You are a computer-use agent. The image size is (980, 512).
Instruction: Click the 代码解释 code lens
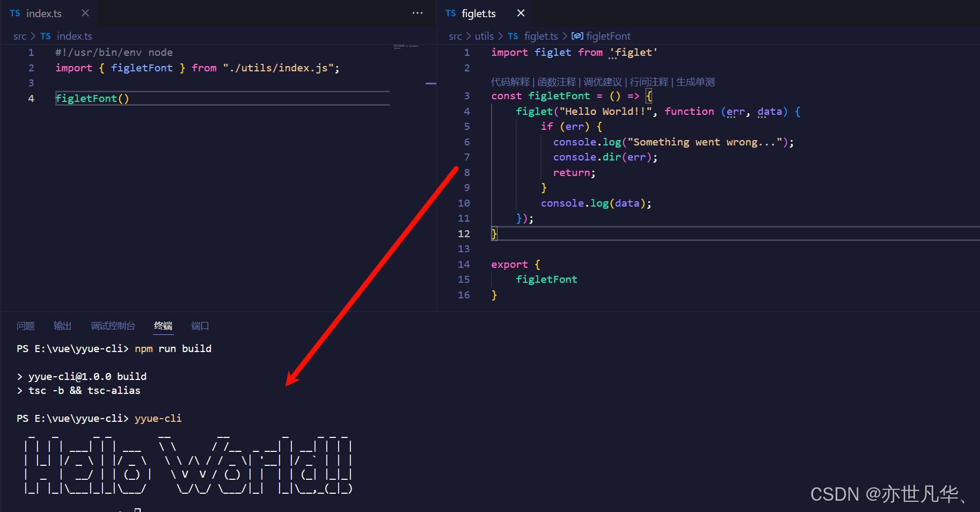pyautogui.click(x=510, y=82)
